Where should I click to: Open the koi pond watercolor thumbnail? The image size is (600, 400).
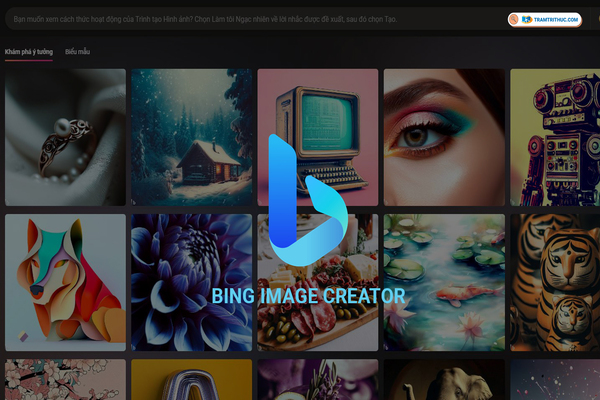[x=444, y=282]
